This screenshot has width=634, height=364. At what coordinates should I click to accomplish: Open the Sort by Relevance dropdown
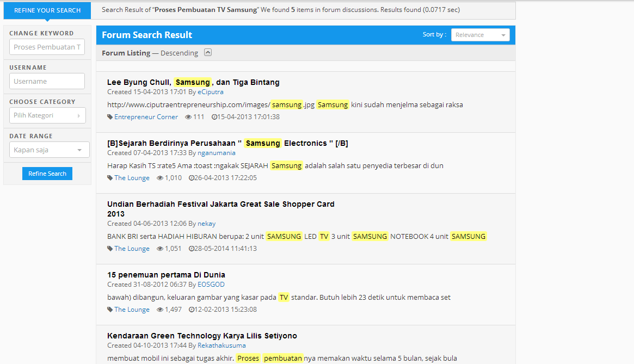[x=481, y=35]
